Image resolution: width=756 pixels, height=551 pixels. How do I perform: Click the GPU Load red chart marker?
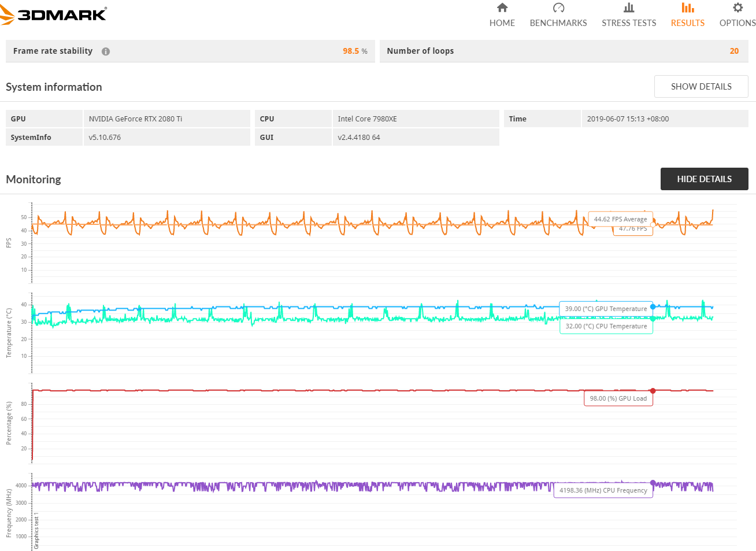653,391
